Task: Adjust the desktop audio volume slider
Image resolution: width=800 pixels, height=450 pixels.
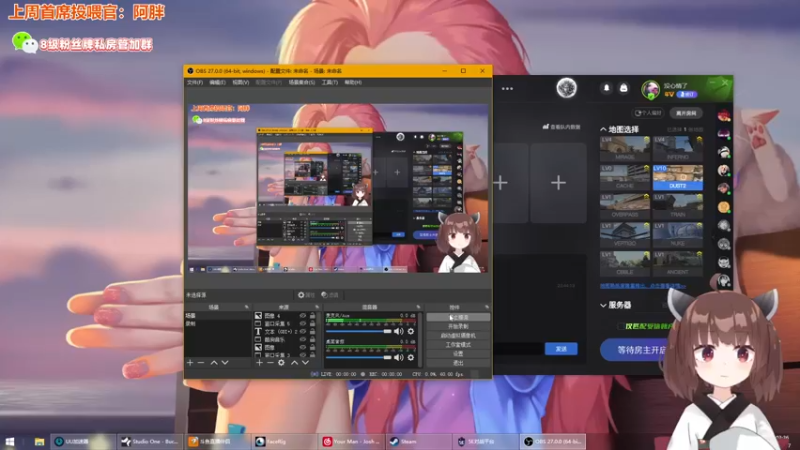Action: pos(359,358)
